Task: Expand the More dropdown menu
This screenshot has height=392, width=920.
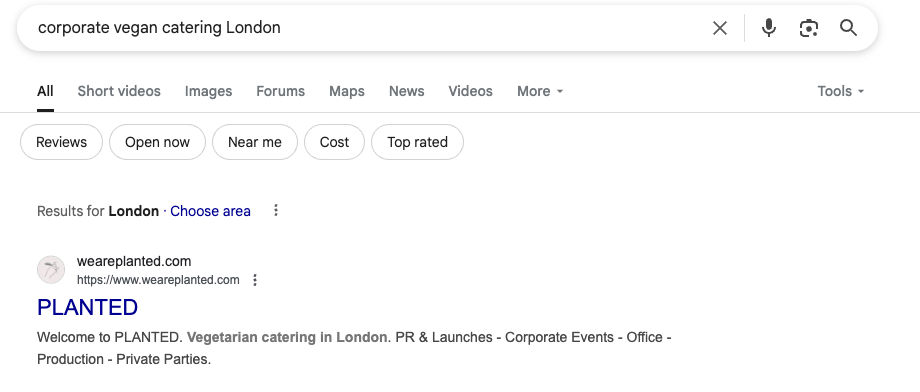Action: click(540, 92)
